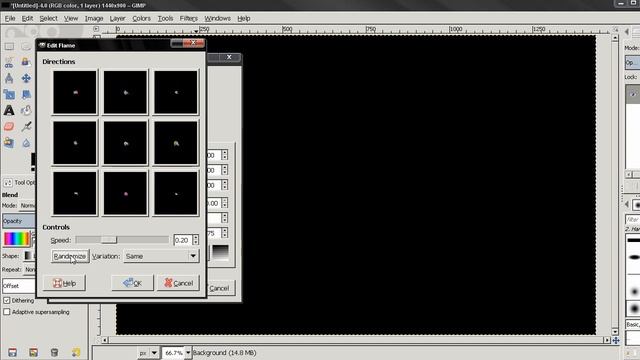The width and height of the screenshot is (640, 360).
Task: Select the Airbrush tool
Action: (26, 127)
